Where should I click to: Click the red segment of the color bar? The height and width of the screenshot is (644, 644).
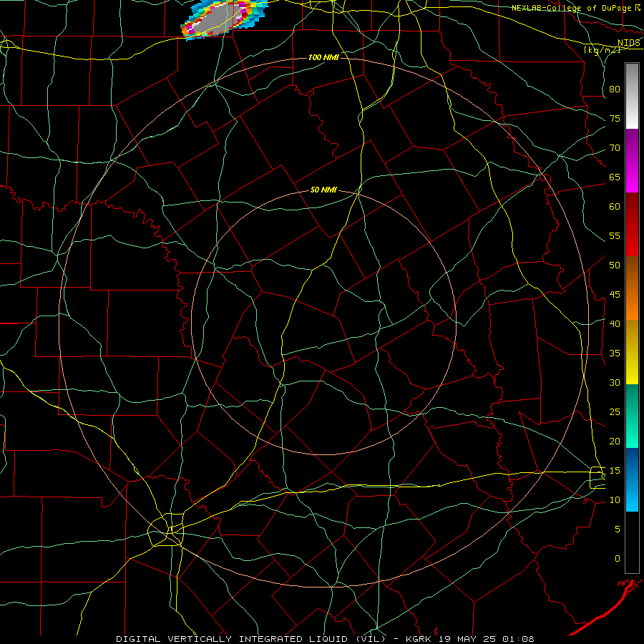[632, 224]
